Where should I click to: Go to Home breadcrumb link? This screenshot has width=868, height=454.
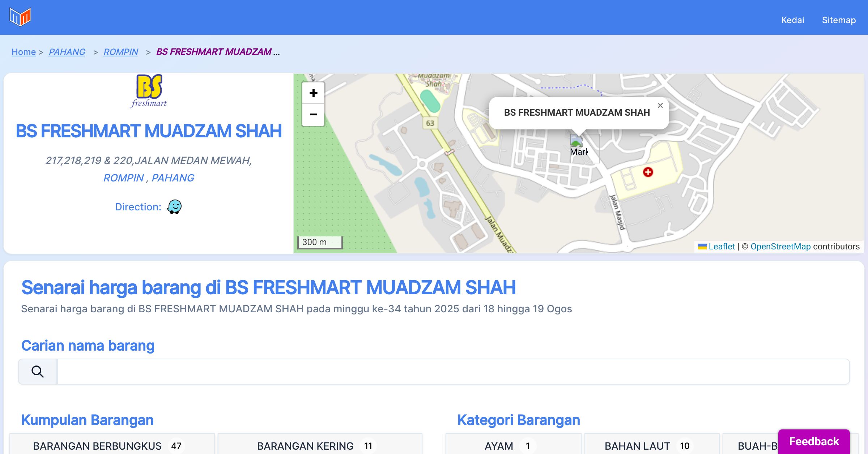click(24, 52)
